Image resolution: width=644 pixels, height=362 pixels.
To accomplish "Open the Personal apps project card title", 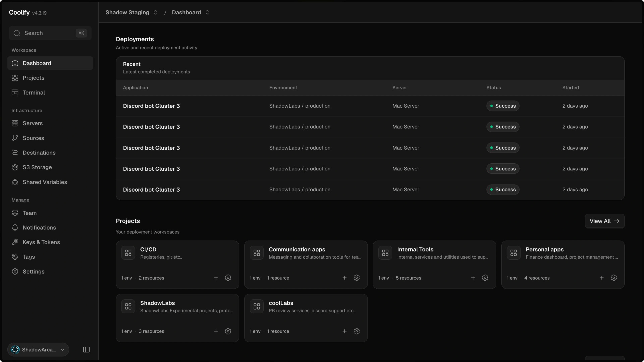I will click(545, 249).
